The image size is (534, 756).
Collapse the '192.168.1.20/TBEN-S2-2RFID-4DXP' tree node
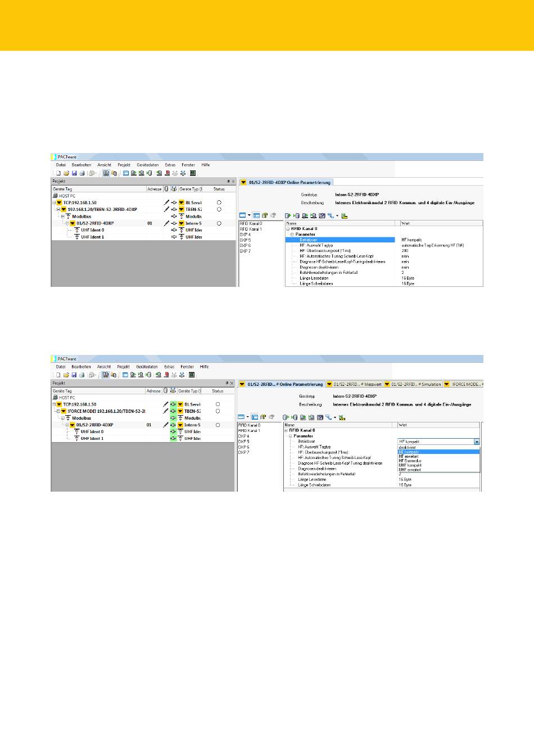pos(58,209)
